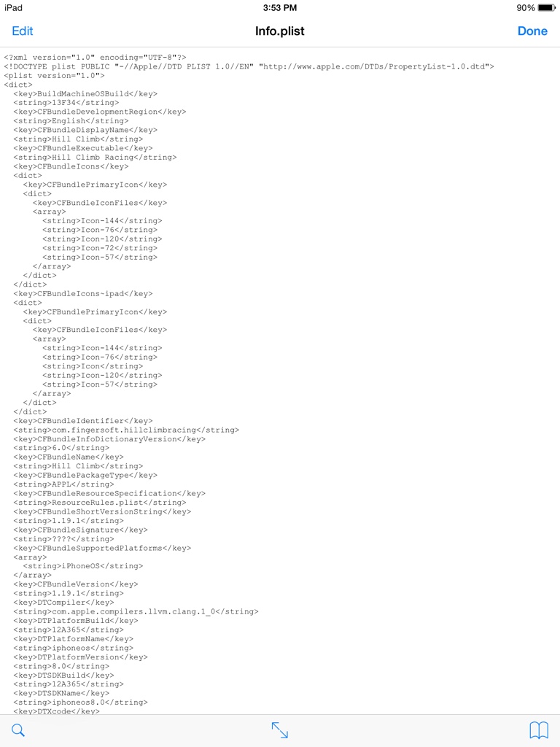560x747 pixels.
Task: Tap the 3:53 PM clock
Action: tap(279, 7)
